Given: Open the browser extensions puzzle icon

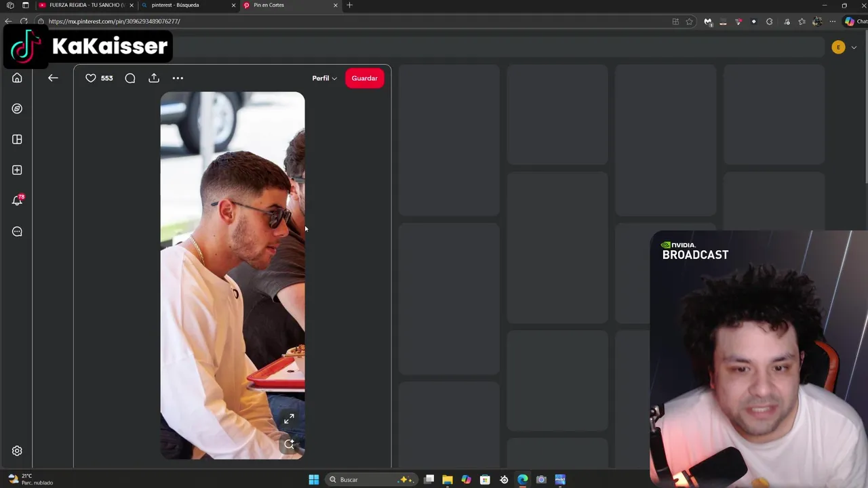Looking at the screenshot, I should [x=769, y=21].
